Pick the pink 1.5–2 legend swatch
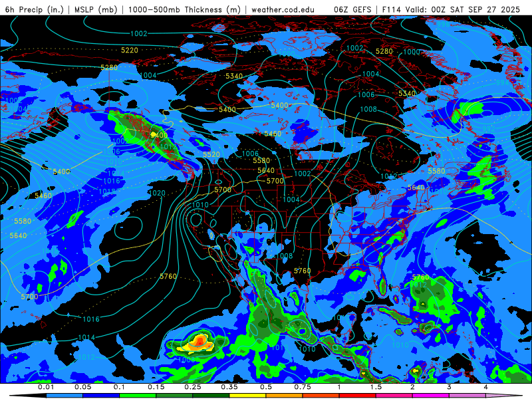 (394, 396)
